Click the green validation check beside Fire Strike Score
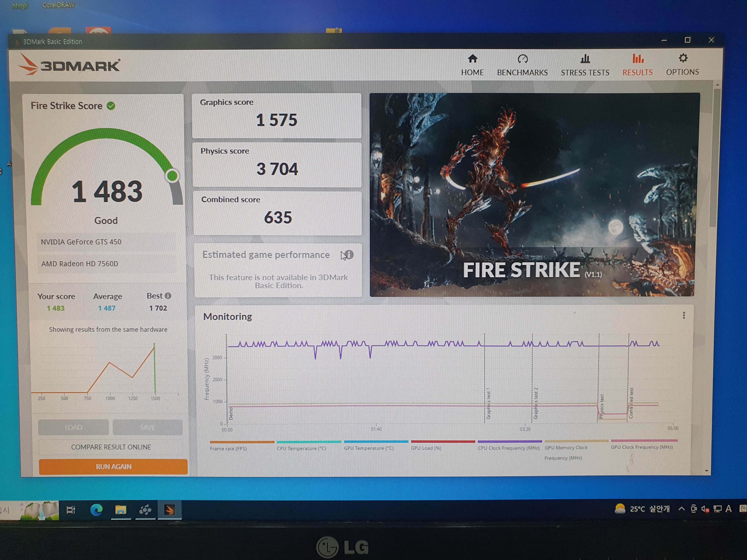747x560 pixels. (x=111, y=106)
